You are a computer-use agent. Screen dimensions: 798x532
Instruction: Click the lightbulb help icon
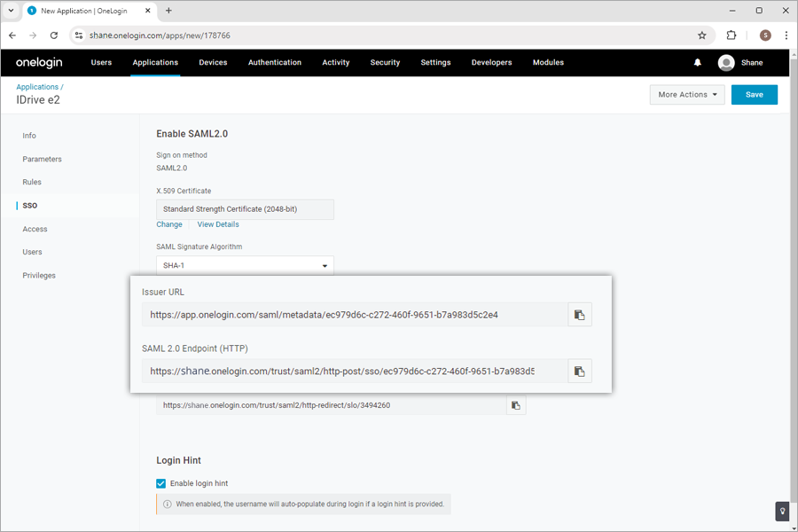point(782,511)
